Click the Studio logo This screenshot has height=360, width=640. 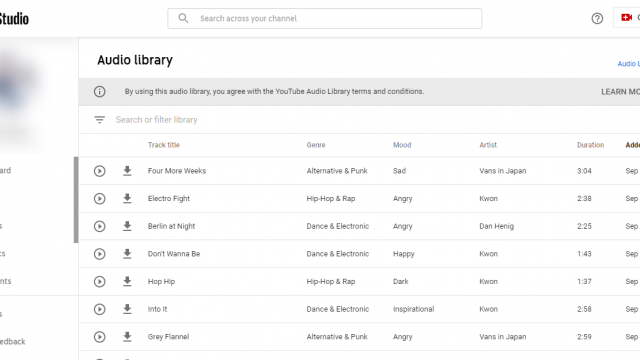pos(14,19)
